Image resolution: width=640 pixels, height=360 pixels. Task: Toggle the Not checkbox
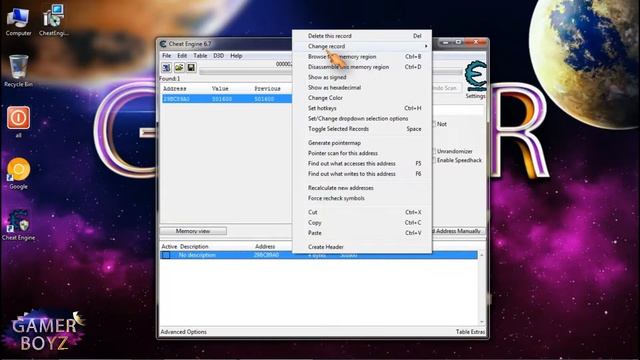[x=434, y=124]
